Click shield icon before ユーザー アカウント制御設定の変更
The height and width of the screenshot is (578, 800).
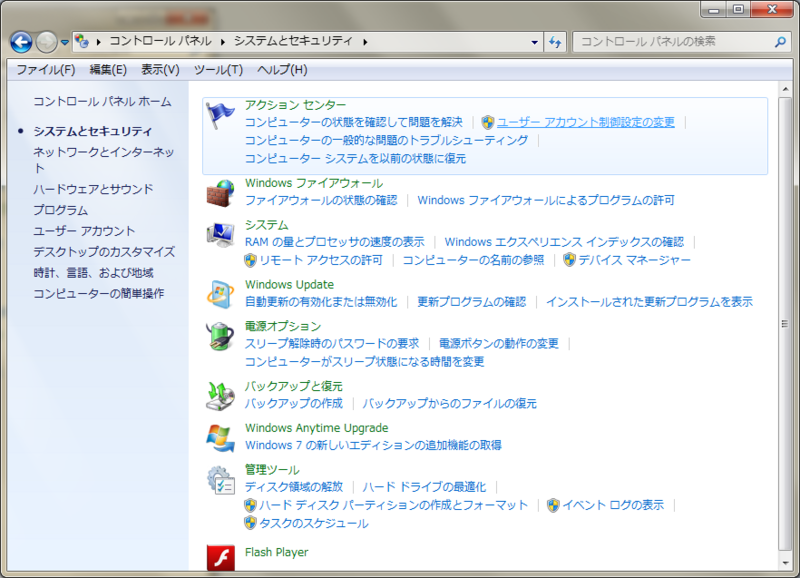tap(488, 122)
